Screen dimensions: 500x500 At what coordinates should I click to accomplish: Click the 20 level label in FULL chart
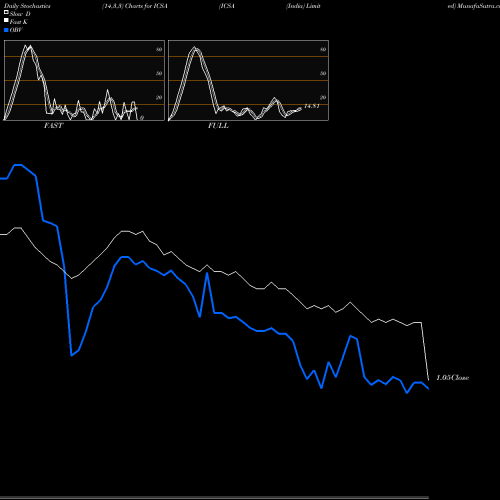[x=323, y=97]
